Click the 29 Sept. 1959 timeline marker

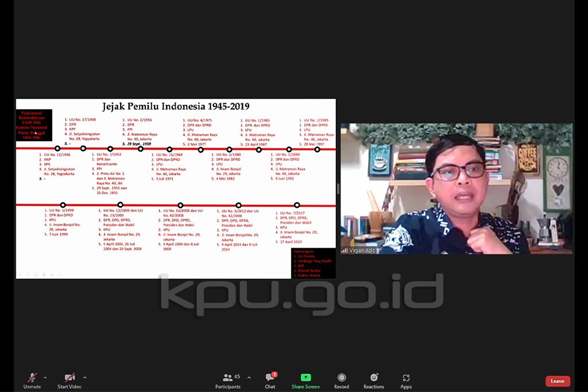pyautogui.click(x=141, y=149)
